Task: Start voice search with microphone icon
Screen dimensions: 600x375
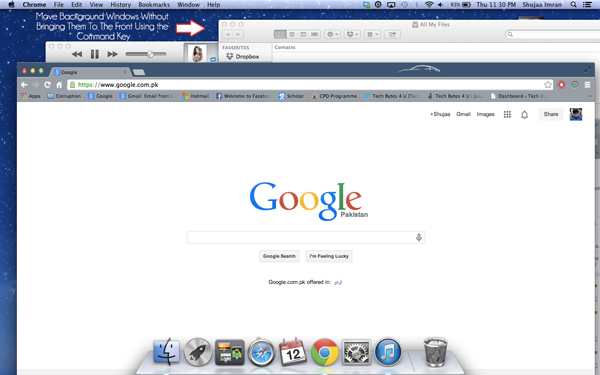Action: 419,237
